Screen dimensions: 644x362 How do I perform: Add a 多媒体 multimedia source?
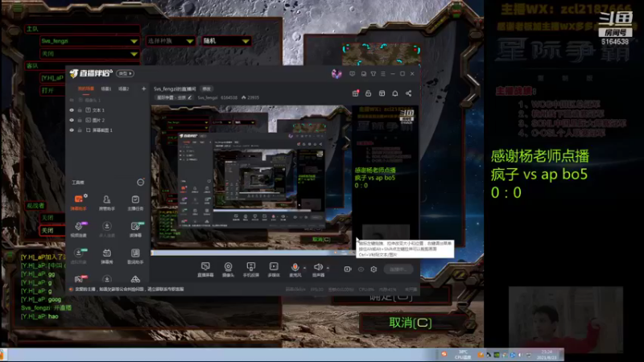tap(274, 269)
